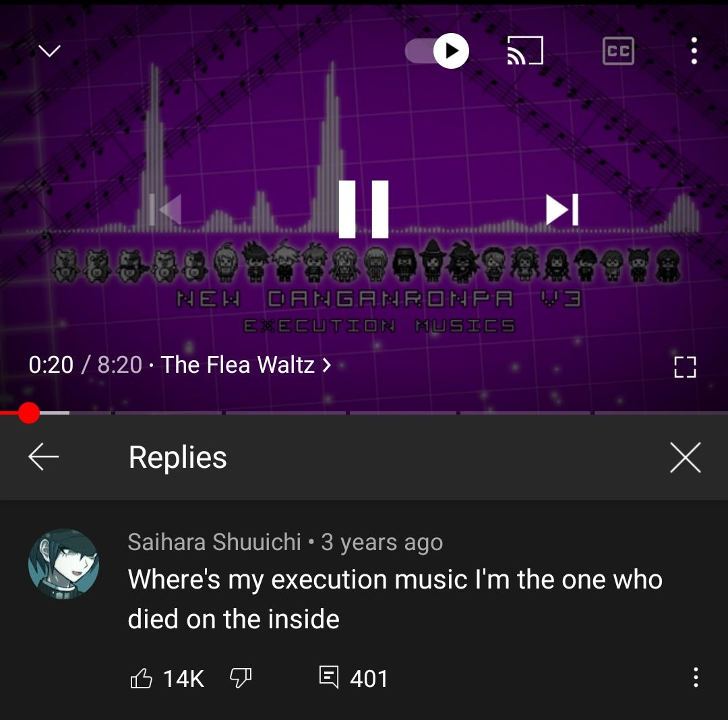
Task: Open the comment's three-dot options menu
Action: click(696, 678)
